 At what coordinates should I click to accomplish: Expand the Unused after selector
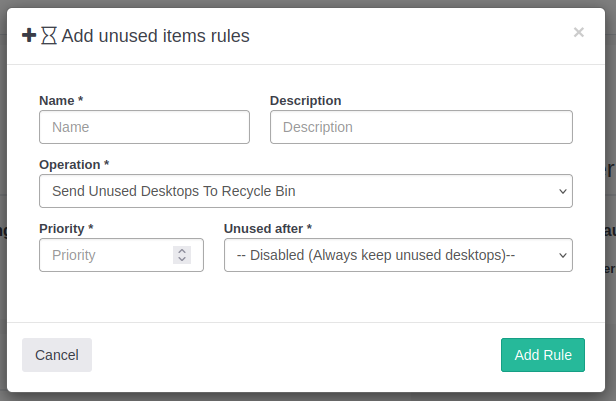(390, 255)
